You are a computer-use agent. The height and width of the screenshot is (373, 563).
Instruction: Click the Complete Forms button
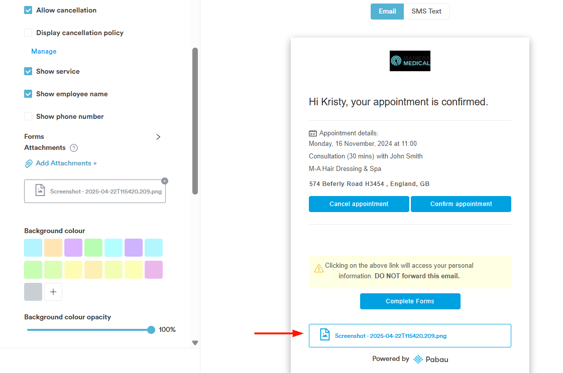pyautogui.click(x=410, y=301)
